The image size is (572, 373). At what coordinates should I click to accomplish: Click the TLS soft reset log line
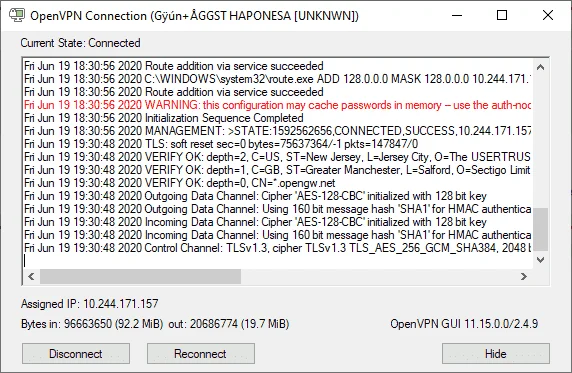pos(221,144)
